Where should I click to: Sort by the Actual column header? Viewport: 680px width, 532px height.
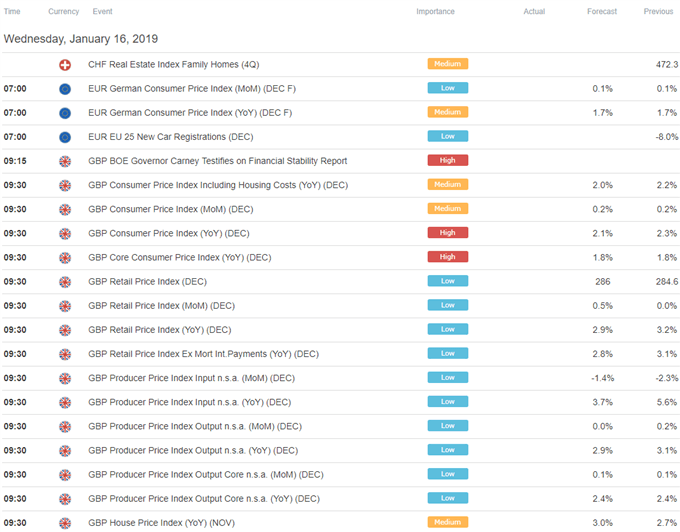pyautogui.click(x=534, y=12)
